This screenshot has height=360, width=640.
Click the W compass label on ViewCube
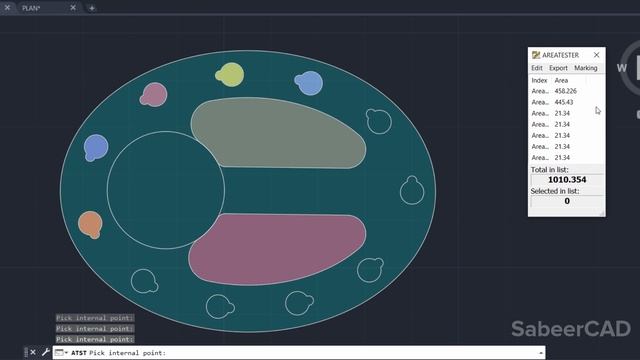coord(622,68)
